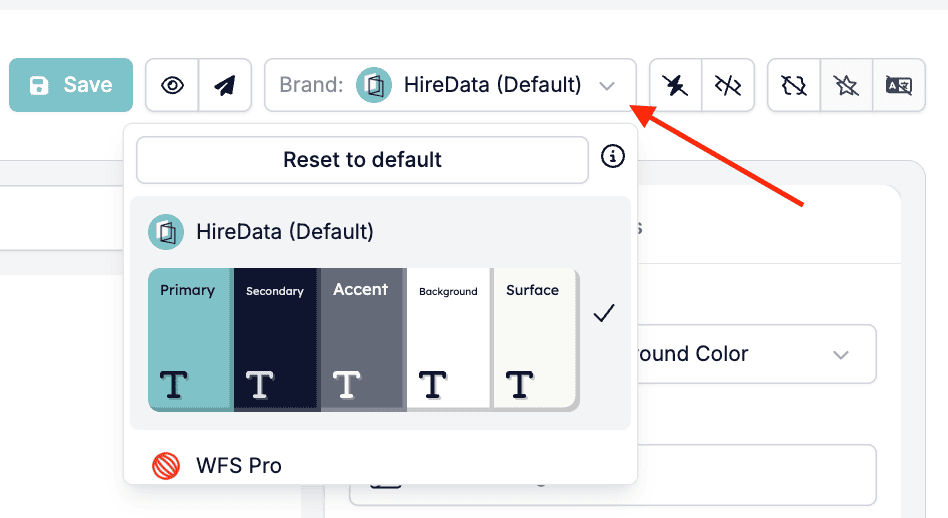Select the Background white swatch

coord(449,339)
